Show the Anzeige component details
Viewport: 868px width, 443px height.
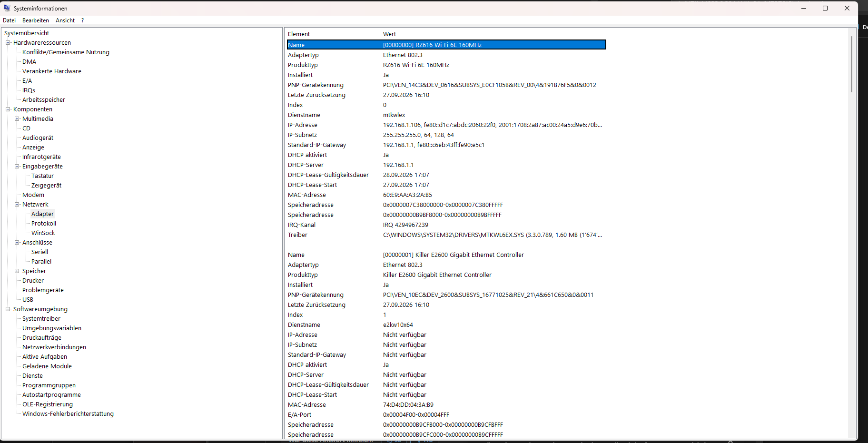(33, 148)
